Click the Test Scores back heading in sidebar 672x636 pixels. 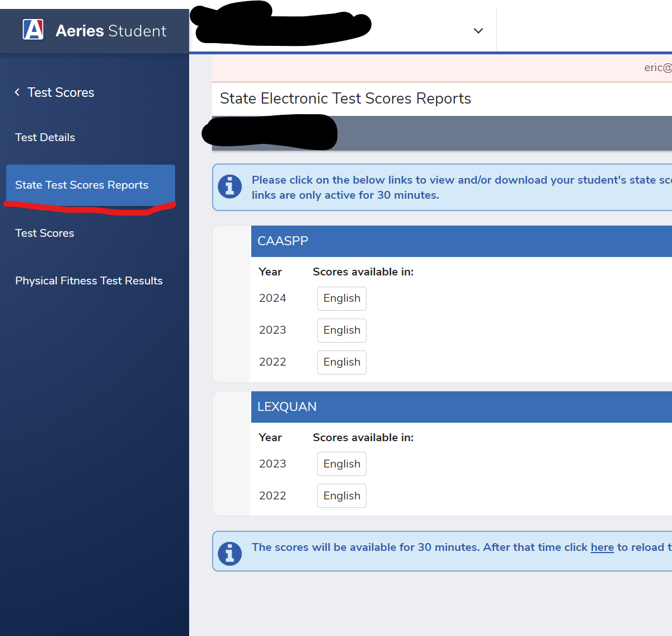tap(61, 92)
